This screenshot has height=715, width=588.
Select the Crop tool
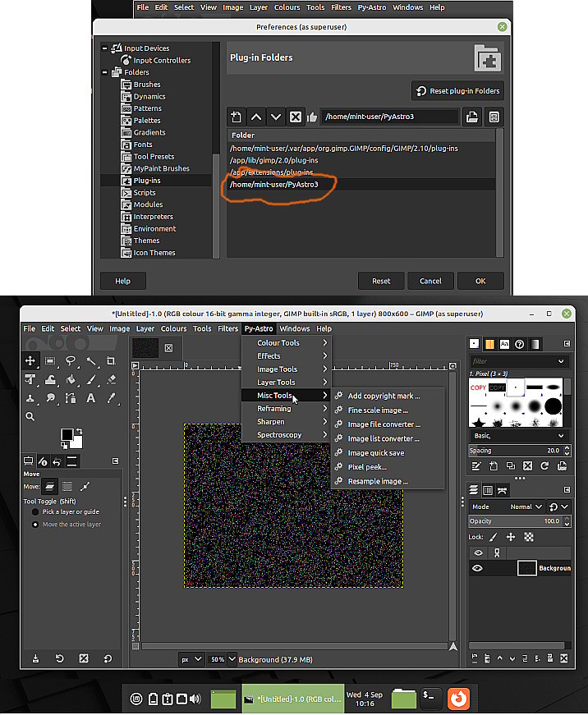click(x=111, y=361)
